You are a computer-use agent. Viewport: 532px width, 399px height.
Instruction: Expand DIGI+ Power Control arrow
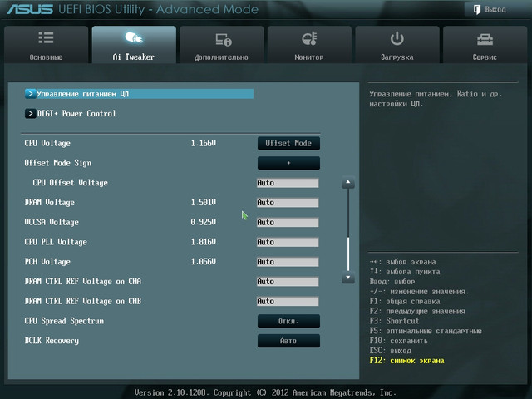coord(30,113)
